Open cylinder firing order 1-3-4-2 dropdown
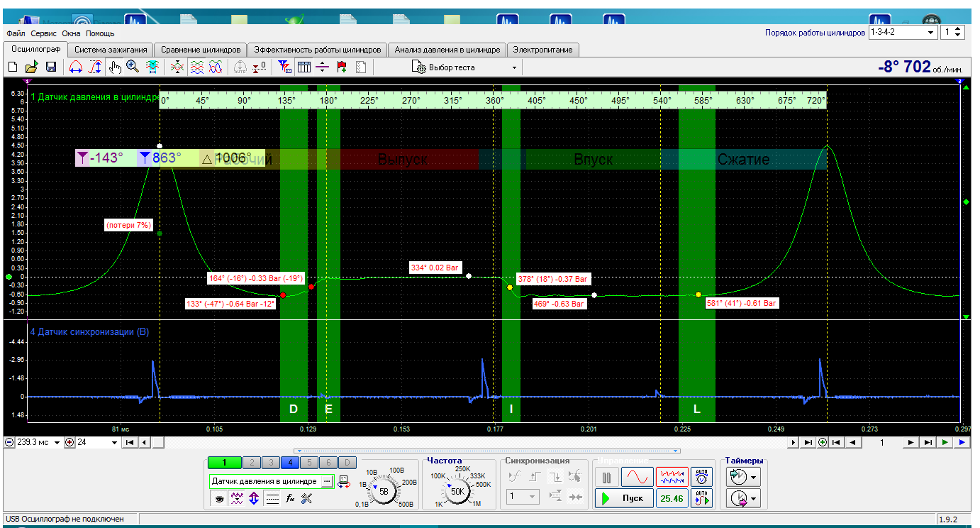The image size is (980, 528). (931, 33)
